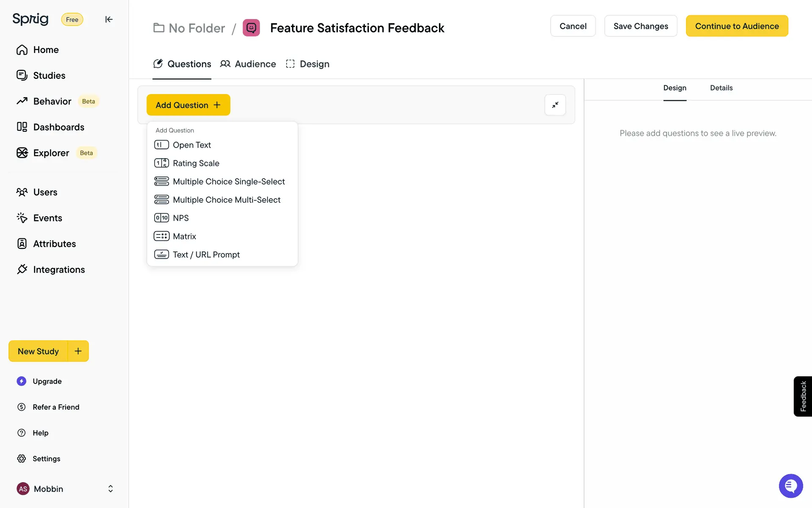This screenshot has width=812, height=508.
Task: Click the Add Question dropdown button
Action: point(188,105)
